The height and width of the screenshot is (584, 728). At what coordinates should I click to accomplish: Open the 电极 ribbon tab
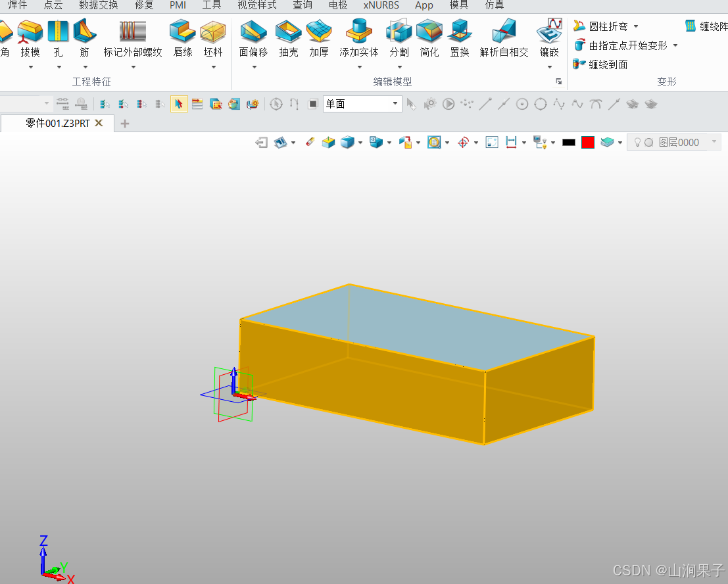pyautogui.click(x=338, y=5)
